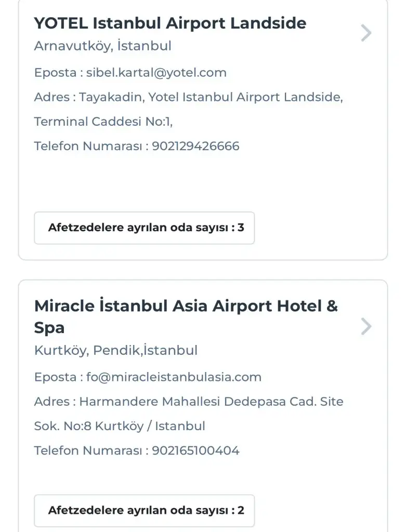Open the YOTEL Istanbul Airport Landside title
Image resolution: width=406 pixels, height=532 pixels.
(170, 23)
